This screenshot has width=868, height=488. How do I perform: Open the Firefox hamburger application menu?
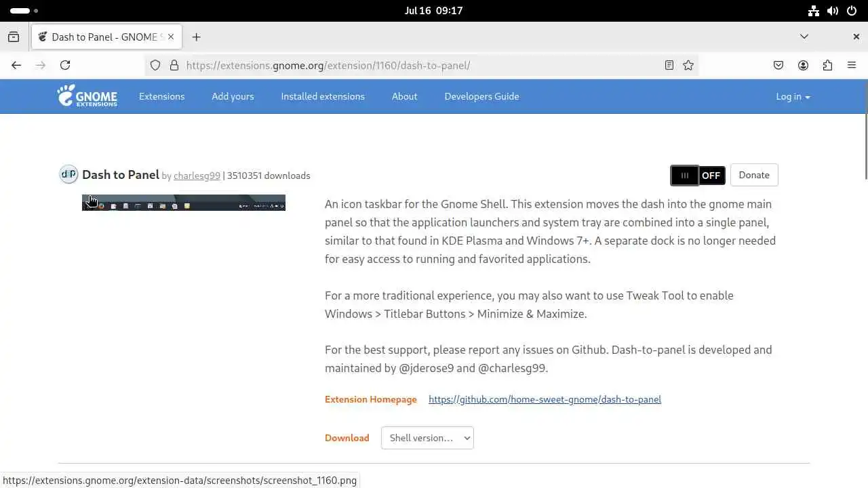tap(852, 65)
